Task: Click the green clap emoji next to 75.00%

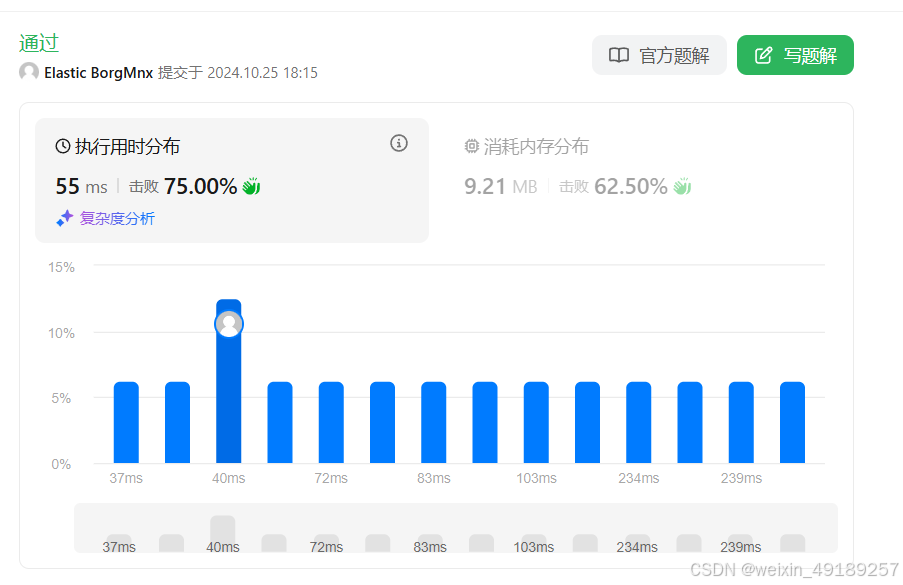Action: [x=249, y=186]
